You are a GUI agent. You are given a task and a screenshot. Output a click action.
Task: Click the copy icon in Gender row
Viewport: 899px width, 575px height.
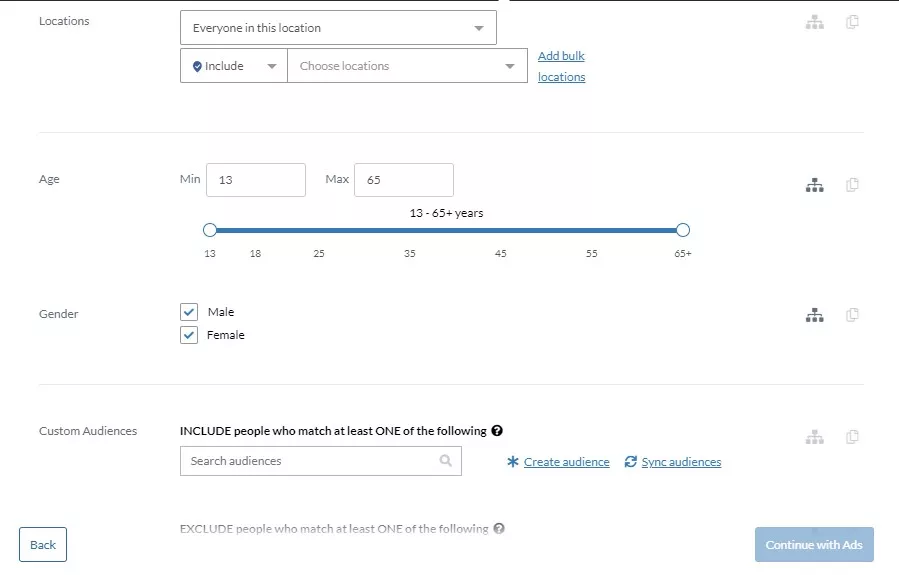(852, 314)
